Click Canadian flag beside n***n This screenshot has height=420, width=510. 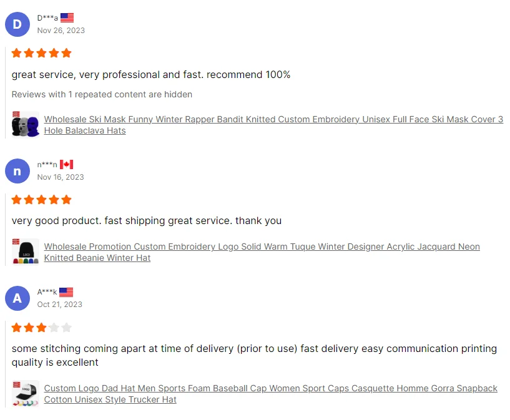click(x=66, y=165)
